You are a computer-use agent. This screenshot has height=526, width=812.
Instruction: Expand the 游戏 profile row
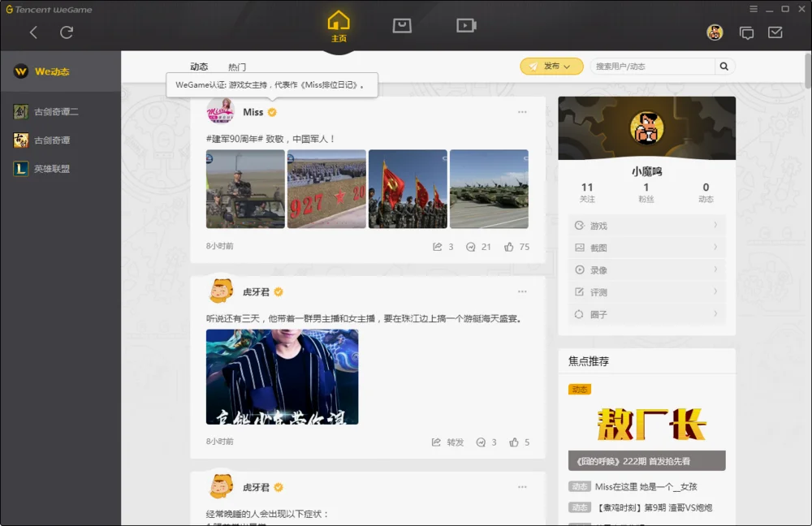647,226
